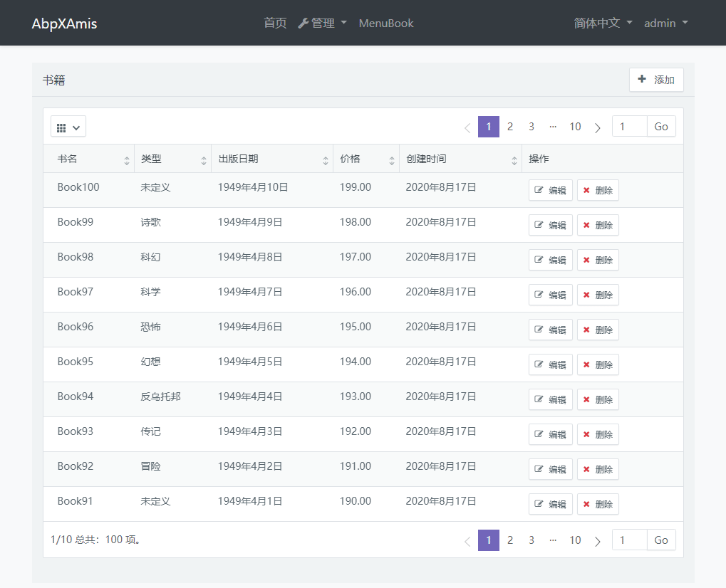726x588 pixels.
Task: Edit Book93 with 编辑 button
Action: point(551,434)
